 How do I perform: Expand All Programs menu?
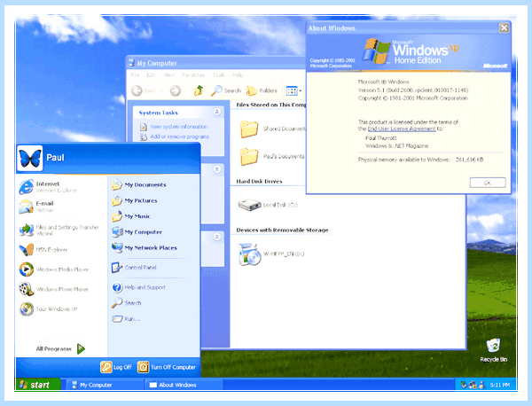(60, 348)
